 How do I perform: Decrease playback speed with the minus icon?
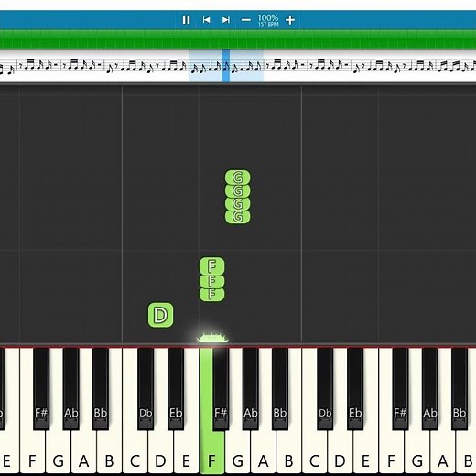[x=245, y=20]
